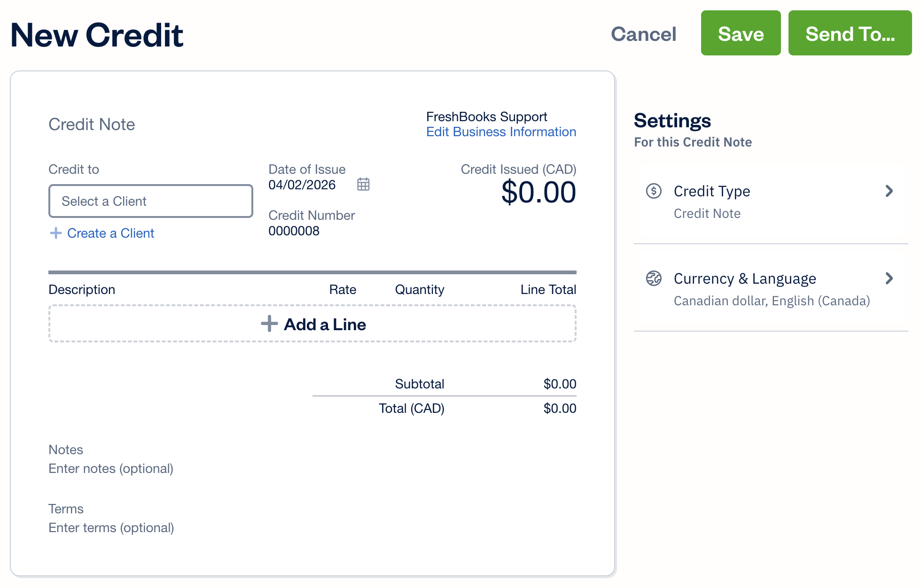This screenshot has width=921, height=588.
Task: Expand the Credit Type settings chevron
Action: [889, 191]
